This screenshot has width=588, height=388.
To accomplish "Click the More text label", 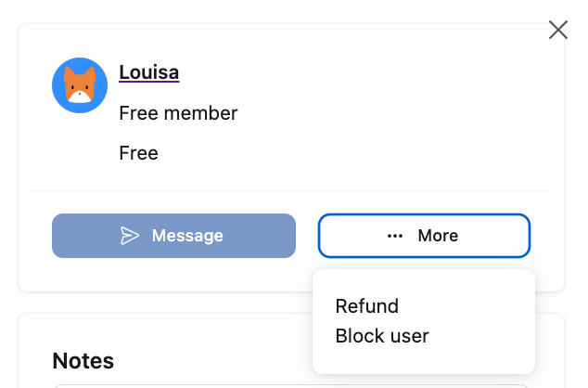I will (438, 236).
